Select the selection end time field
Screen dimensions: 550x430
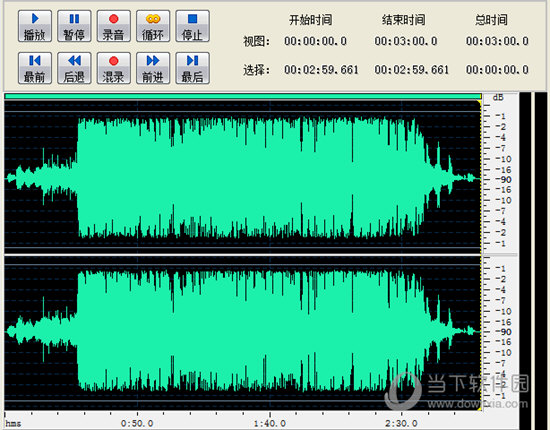click(x=411, y=69)
